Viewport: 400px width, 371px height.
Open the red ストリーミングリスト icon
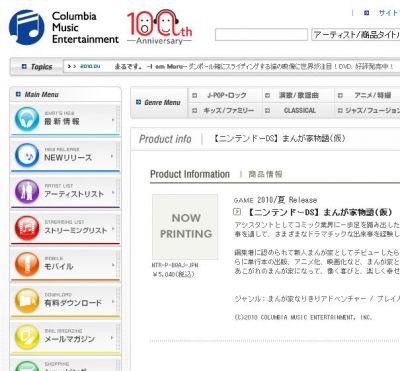(x=27, y=228)
